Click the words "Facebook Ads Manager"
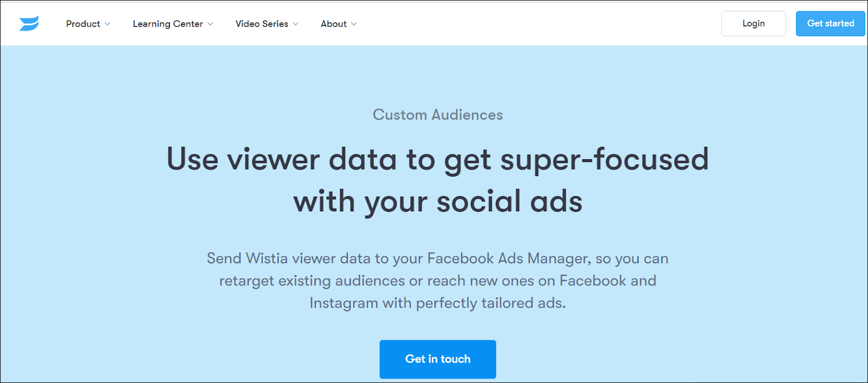868x383 pixels. tap(508, 258)
